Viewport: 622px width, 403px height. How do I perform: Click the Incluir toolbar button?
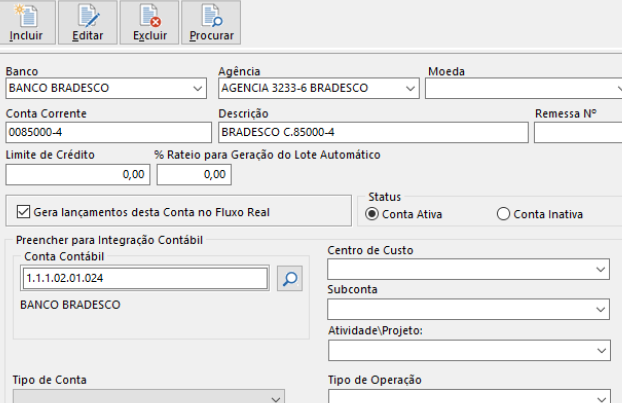26,22
